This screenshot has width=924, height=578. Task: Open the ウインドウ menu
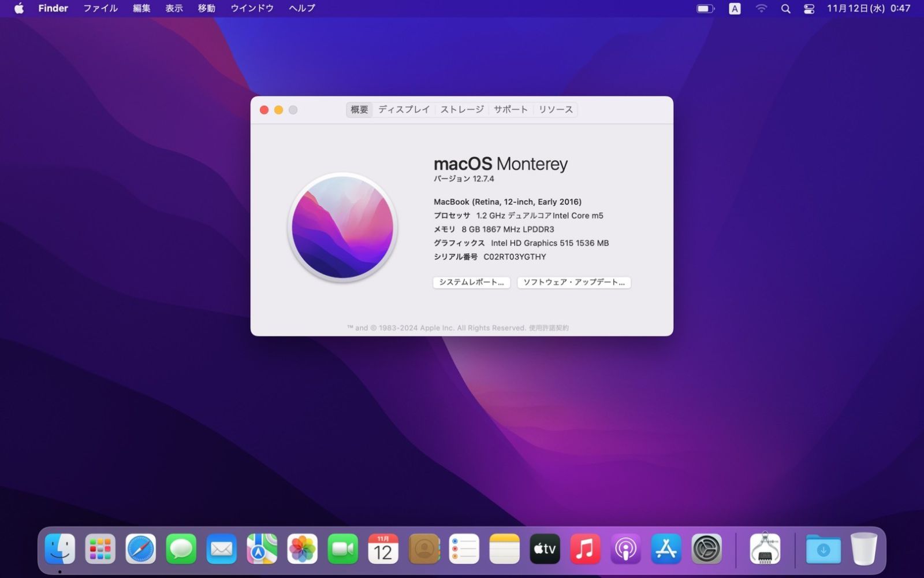pos(251,8)
